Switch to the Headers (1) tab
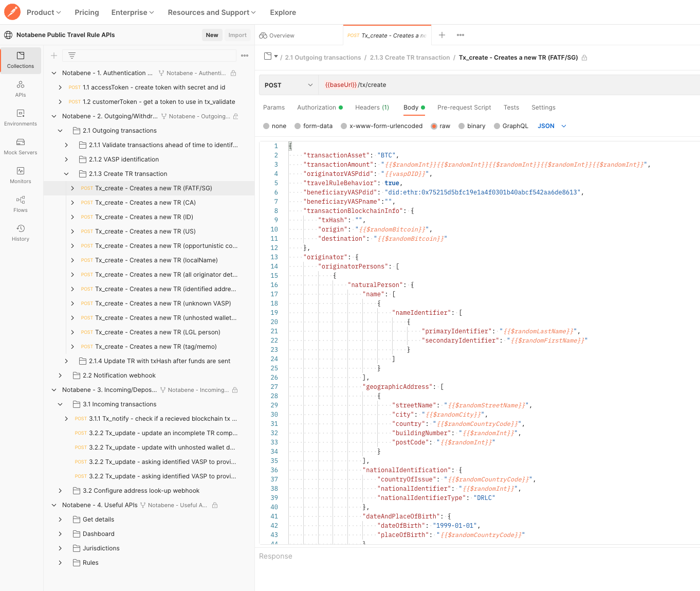The width and height of the screenshot is (700, 591). 372,108
